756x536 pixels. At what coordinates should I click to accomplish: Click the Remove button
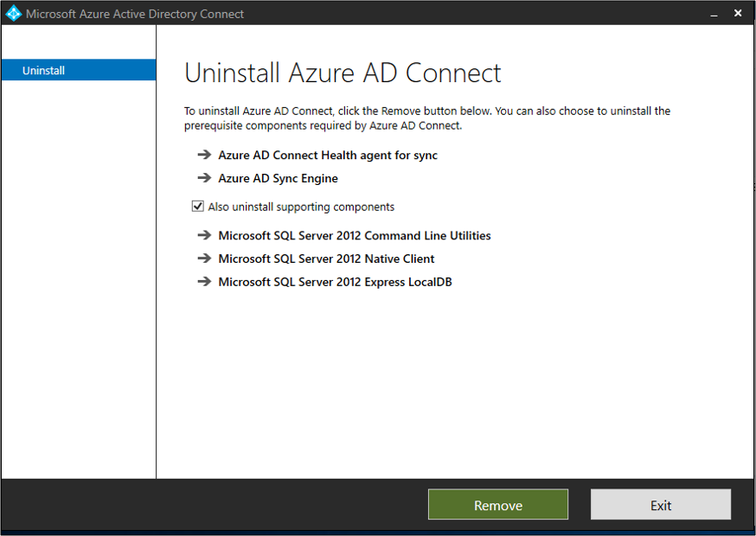point(497,505)
